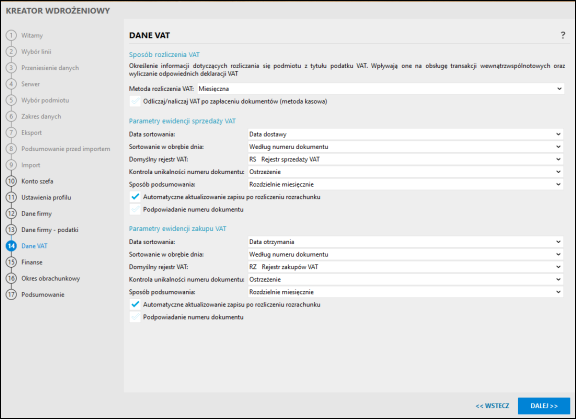Screen dimensions: 576x419
Task: Open Rejestr zakupów VAT default register dropdown
Action: coord(405,267)
